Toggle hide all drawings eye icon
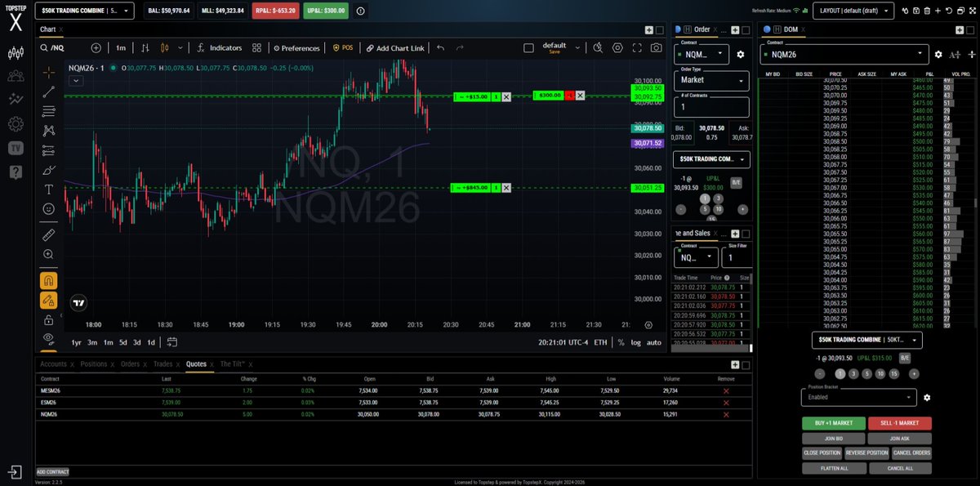 click(x=49, y=337)
